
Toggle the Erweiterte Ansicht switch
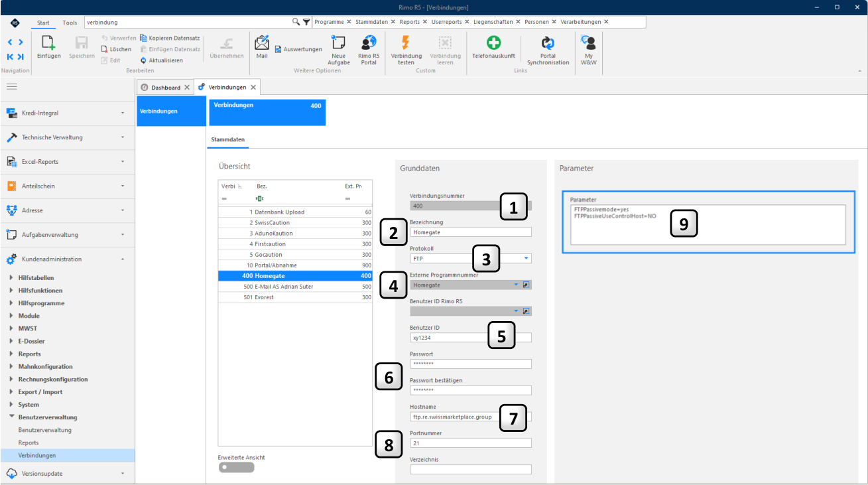click(236, 467)
